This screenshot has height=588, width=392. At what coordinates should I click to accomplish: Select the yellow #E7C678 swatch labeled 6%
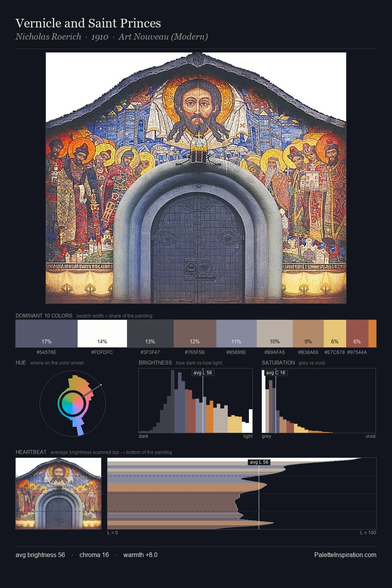coord(335,334)
